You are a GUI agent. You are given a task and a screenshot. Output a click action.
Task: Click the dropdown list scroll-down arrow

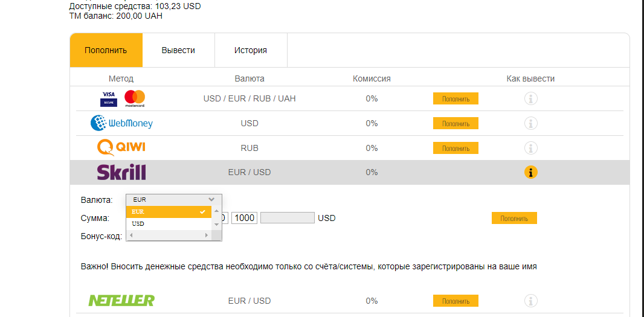click(x=216, y=225)
